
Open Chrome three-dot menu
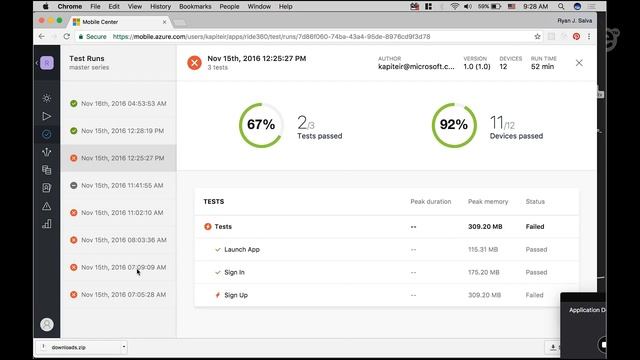(x=589, y=36)
